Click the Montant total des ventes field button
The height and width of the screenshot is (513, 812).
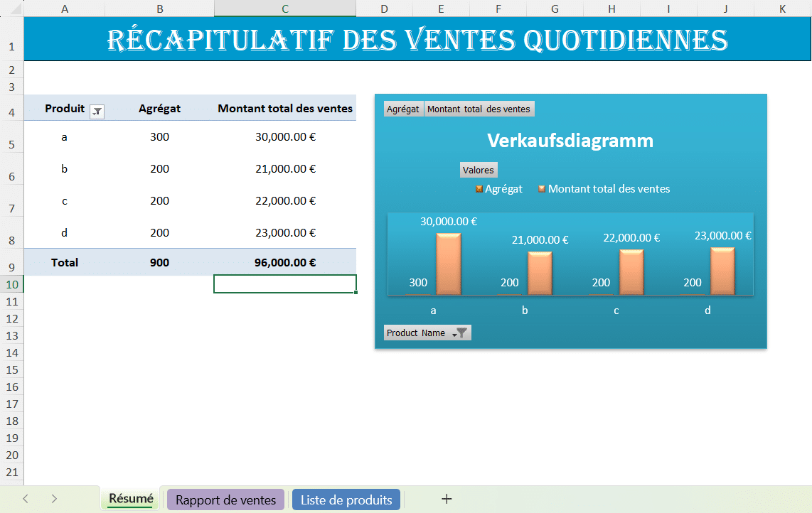pyautogui.click(x=479, y=109)
